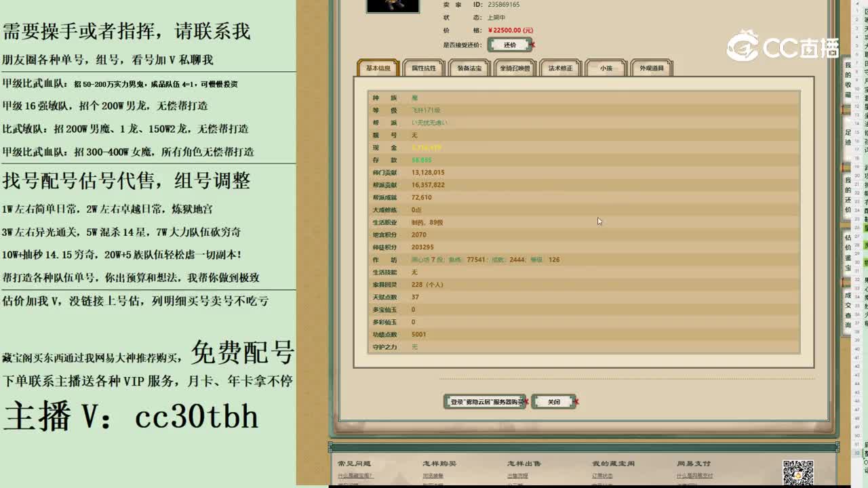Click the 我的藏宝阁 footer heading

613,464
